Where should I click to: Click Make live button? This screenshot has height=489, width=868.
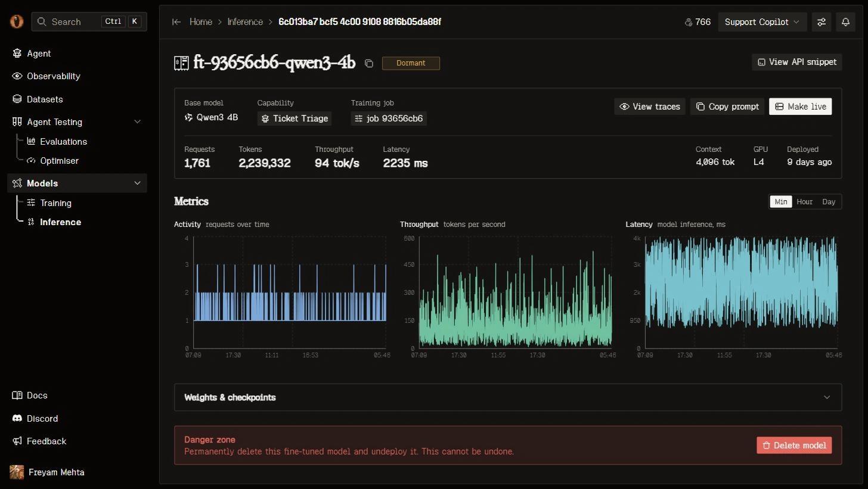click(800, 107)
